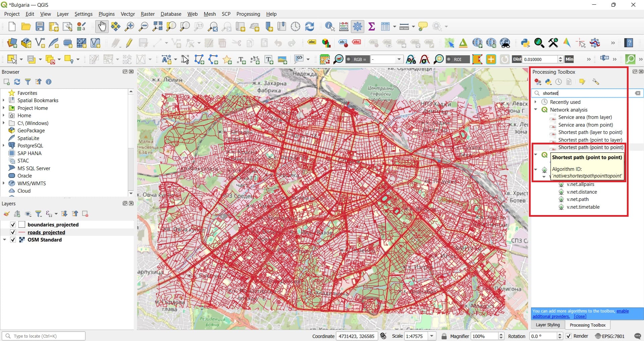Open the Layers panel styling paintbrush icon
644x341 pixels.
[6, 214]
